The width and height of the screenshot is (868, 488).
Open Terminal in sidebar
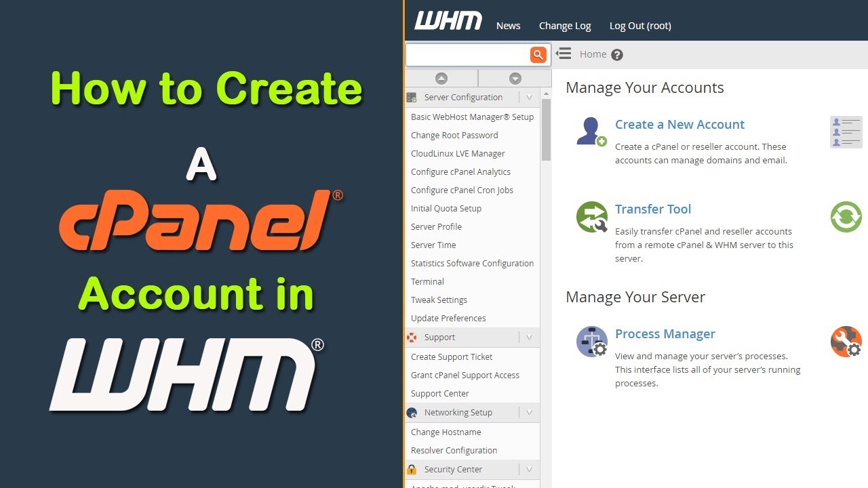point(427,282)
